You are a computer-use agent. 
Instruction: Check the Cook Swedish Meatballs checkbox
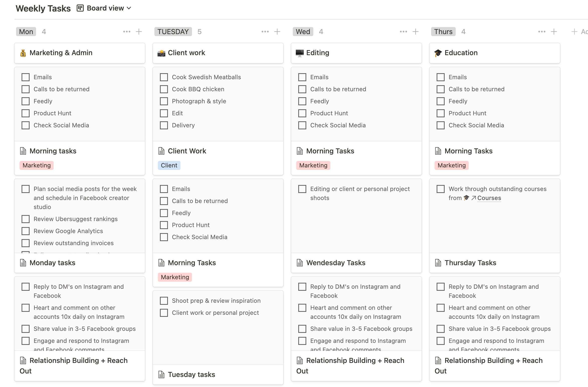point(164,77)
